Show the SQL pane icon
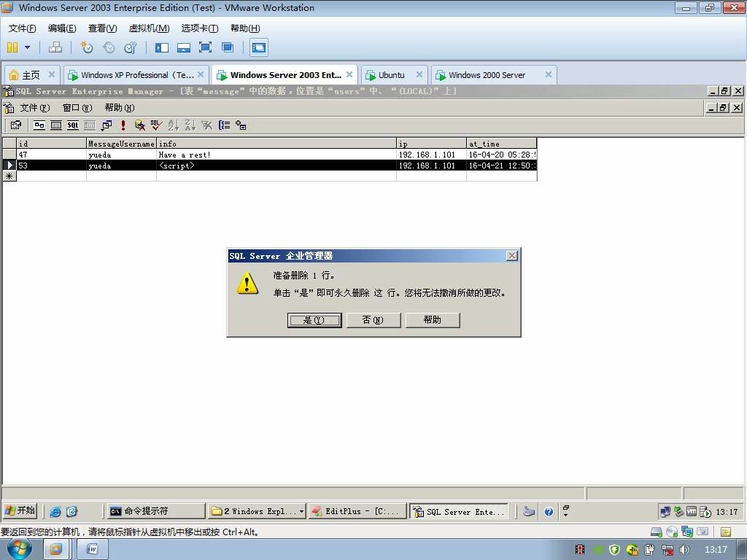 click(x=73, y=125)
